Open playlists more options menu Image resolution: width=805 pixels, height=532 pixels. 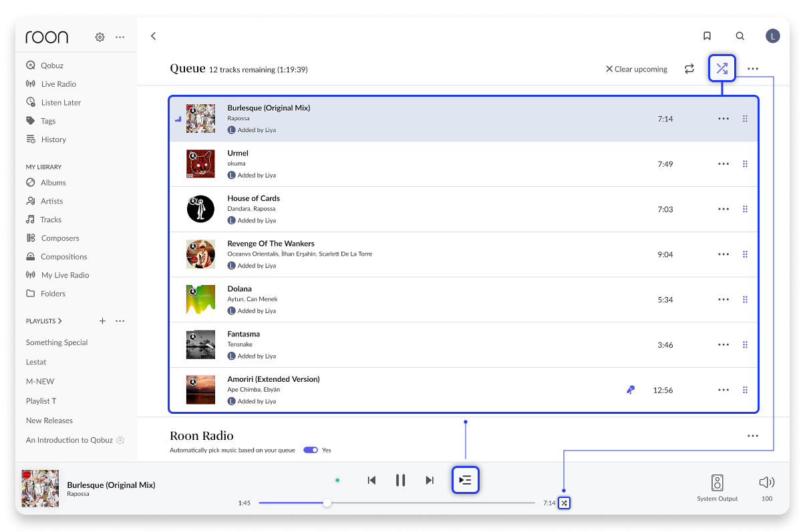click(120, 321)
